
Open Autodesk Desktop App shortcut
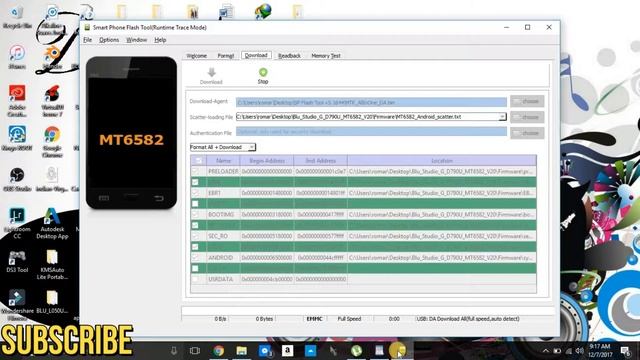(52, 223)
